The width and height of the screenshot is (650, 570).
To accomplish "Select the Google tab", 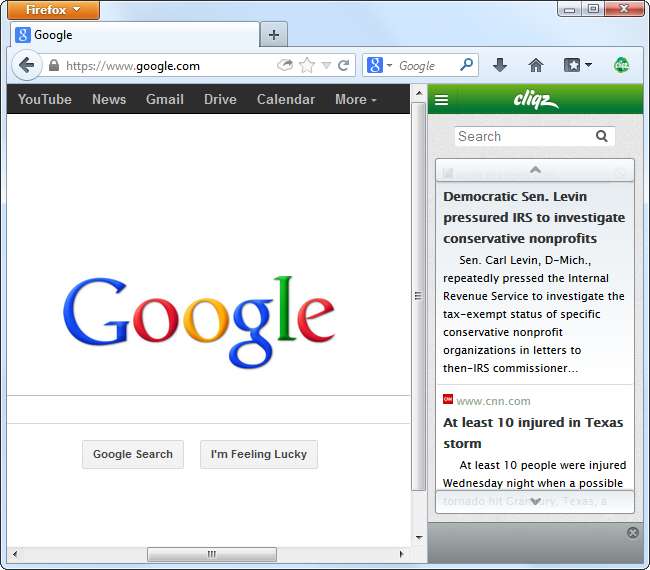I will pyautogui.click(x=130, y=35).
